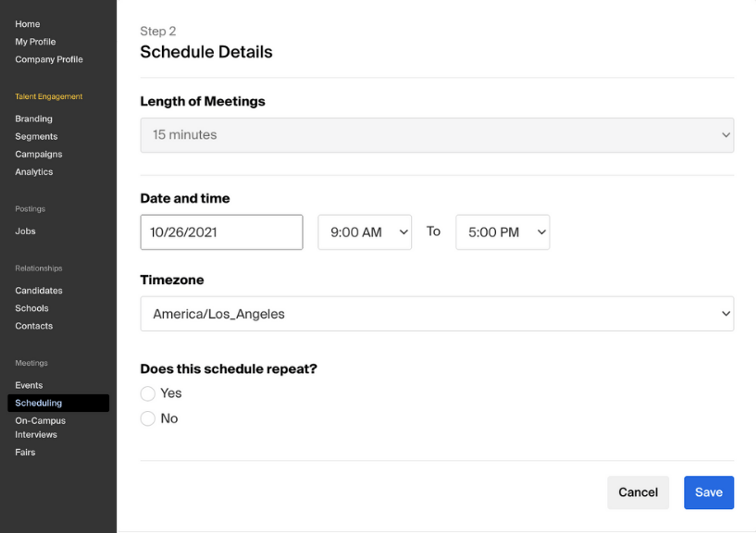This screenshot has height=533, width=756.
Task: View Analytics in the sidebar
Action: (x=34, y=172)
